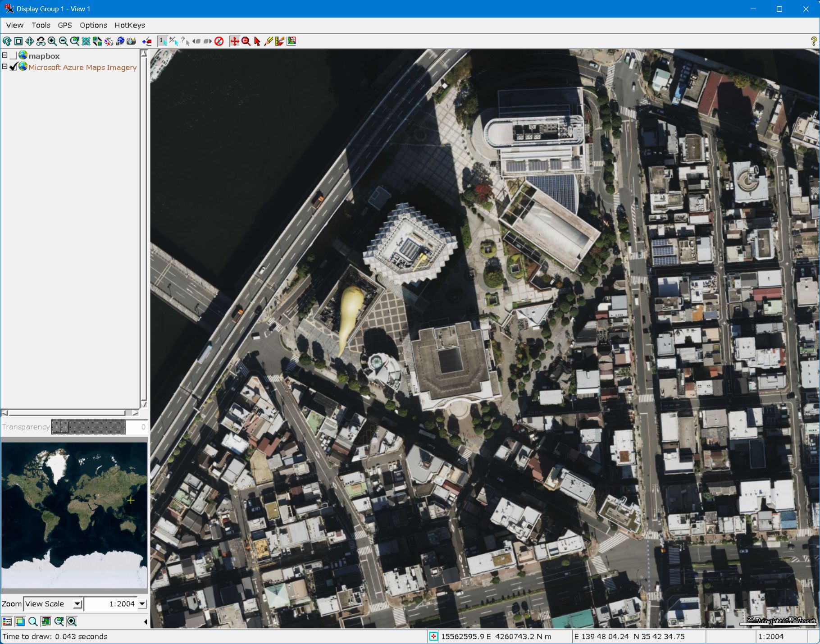The image size is (820, 644).
Task: Open the GPS menu
Action: (64, 25)
